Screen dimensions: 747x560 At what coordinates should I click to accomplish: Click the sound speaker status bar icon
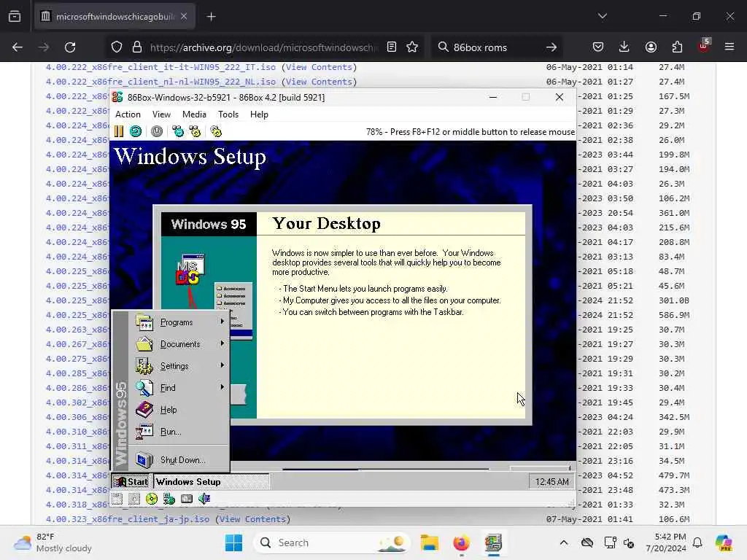click(204, 499)
